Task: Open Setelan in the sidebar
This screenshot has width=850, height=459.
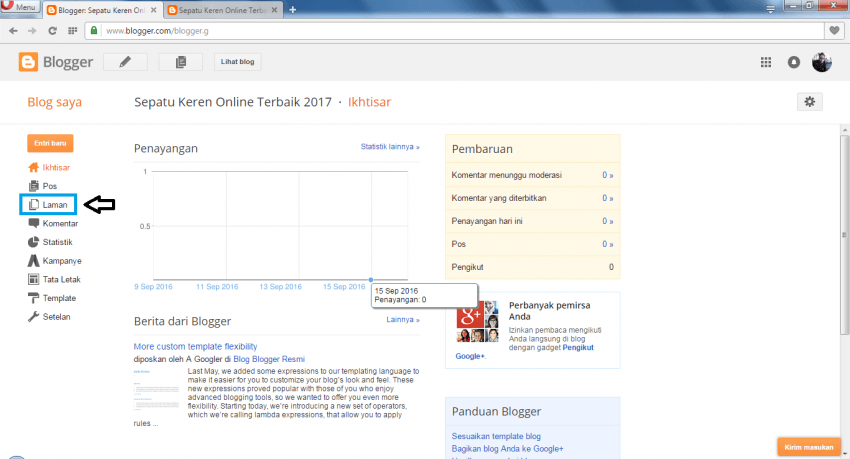Action: click(x=49, y=317)
